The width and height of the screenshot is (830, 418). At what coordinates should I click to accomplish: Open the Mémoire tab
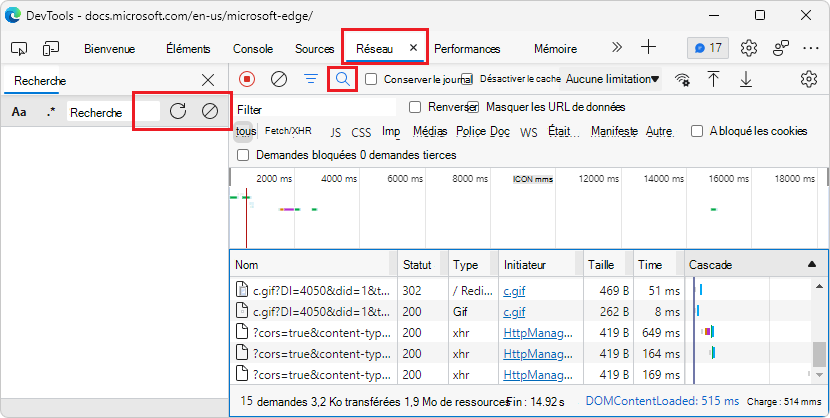555,49
